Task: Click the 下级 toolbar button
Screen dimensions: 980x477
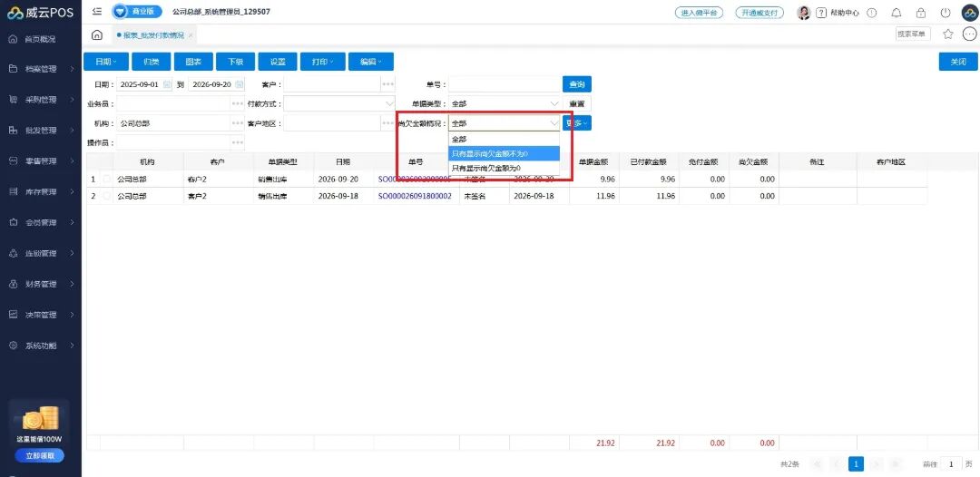Action: click(x=235, y=62)
